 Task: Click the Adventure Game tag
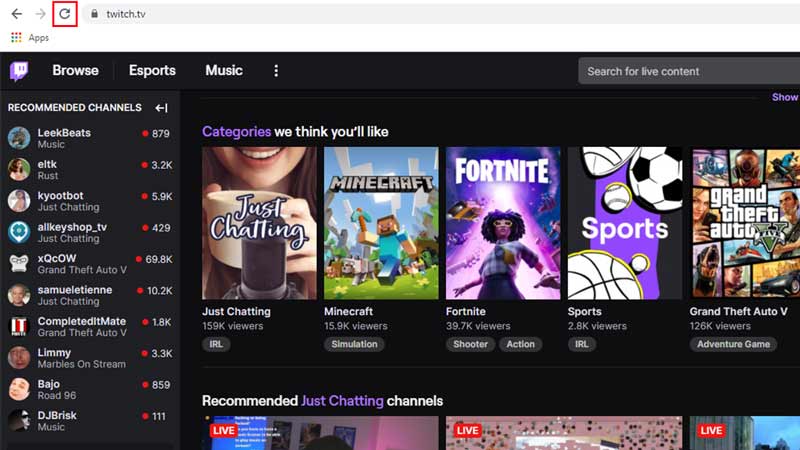click(x=733, y=344)
